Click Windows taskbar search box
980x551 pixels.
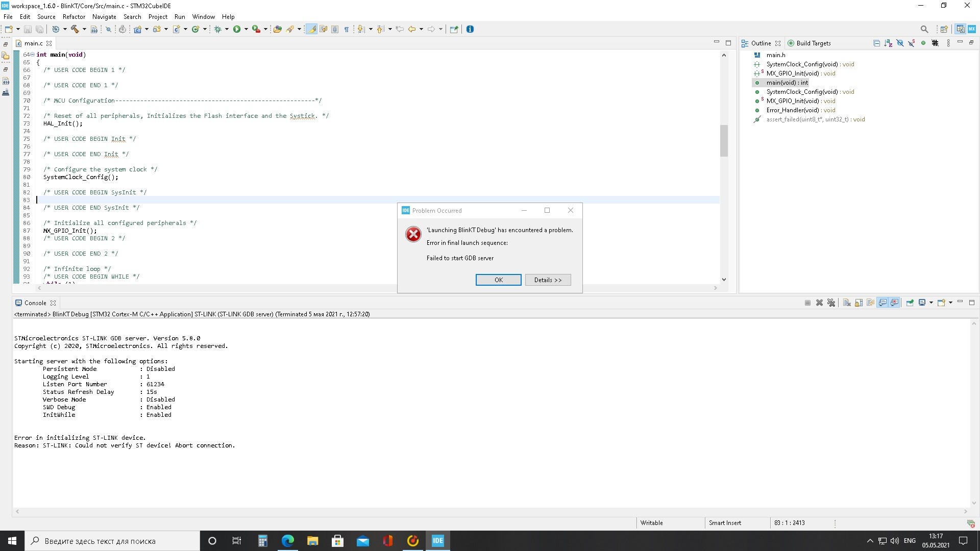pos(112,541)
